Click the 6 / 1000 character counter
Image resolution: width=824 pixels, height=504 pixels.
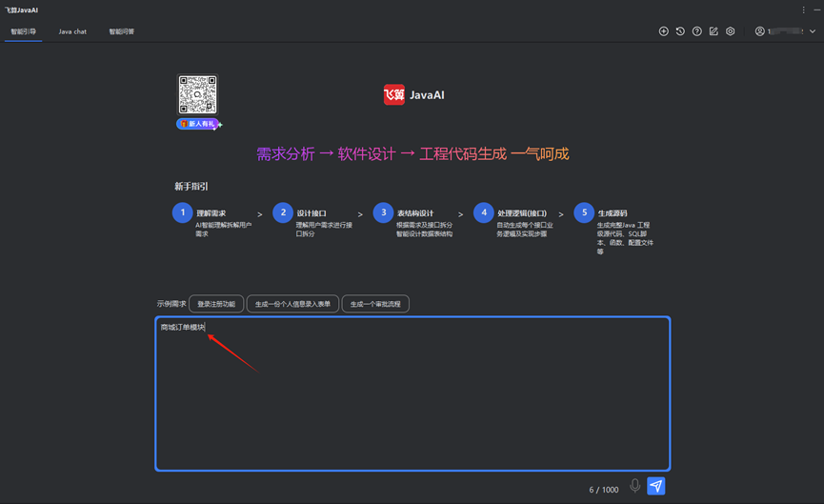pos(604,490)
